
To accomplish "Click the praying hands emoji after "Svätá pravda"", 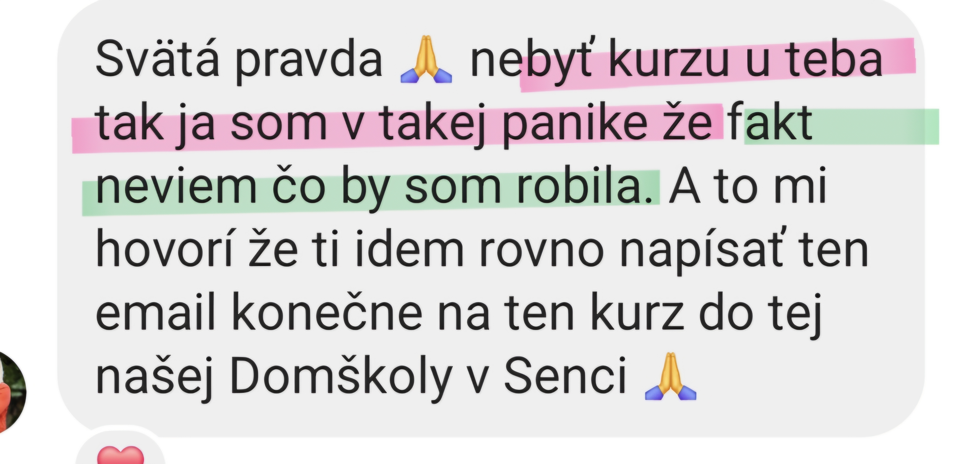I will pos(426,60).
